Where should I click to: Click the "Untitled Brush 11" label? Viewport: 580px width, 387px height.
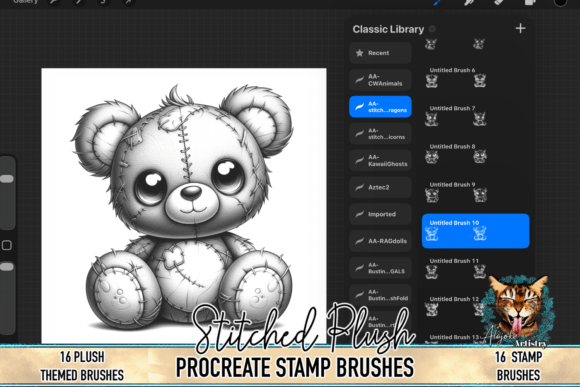(454, 261)
